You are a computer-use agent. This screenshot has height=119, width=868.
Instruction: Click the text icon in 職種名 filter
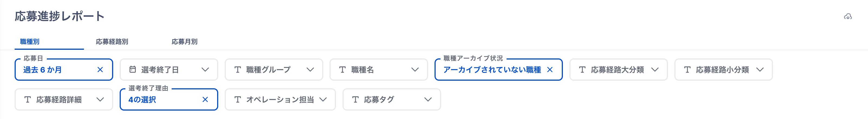click(342, 70)
